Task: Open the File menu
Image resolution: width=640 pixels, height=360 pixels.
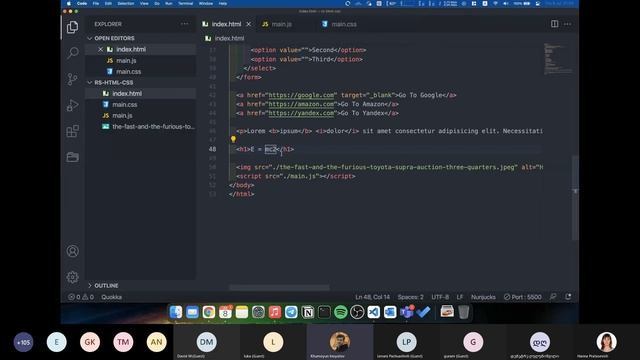Action: [96, 3]
